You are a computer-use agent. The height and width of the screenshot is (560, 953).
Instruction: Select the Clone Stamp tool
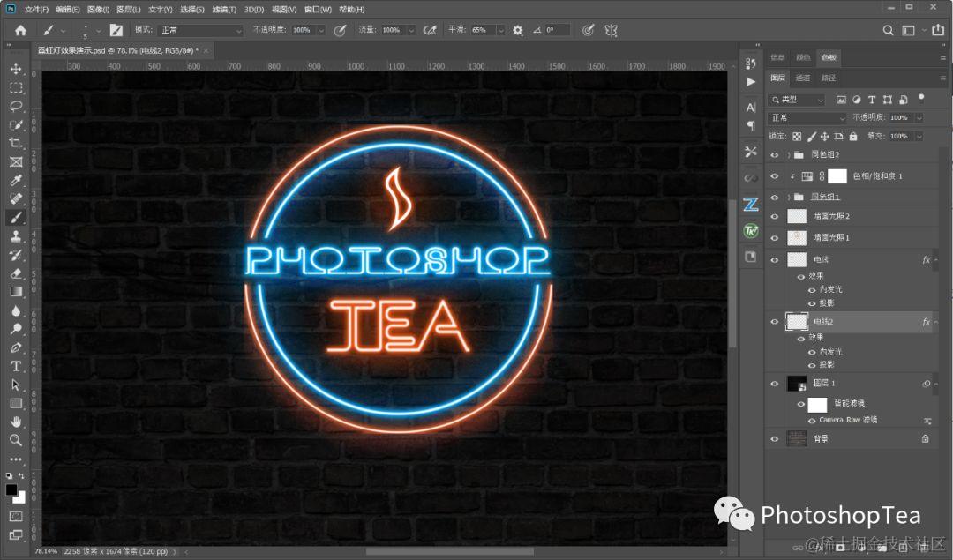point(16,236)
